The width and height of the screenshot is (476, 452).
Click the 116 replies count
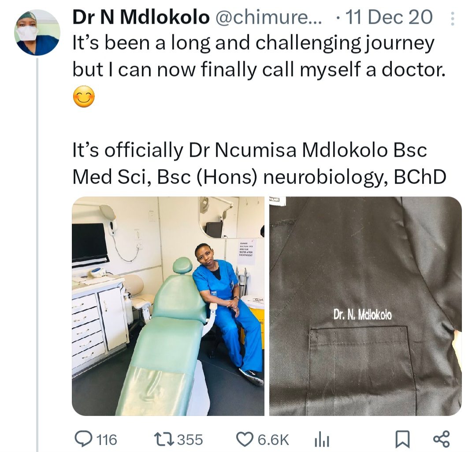click(106, 439)
